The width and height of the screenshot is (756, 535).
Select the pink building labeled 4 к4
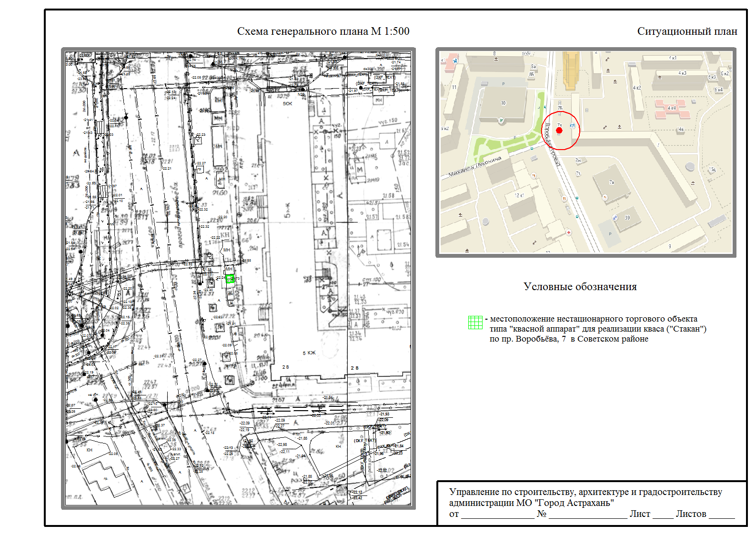tap(672, 109)
